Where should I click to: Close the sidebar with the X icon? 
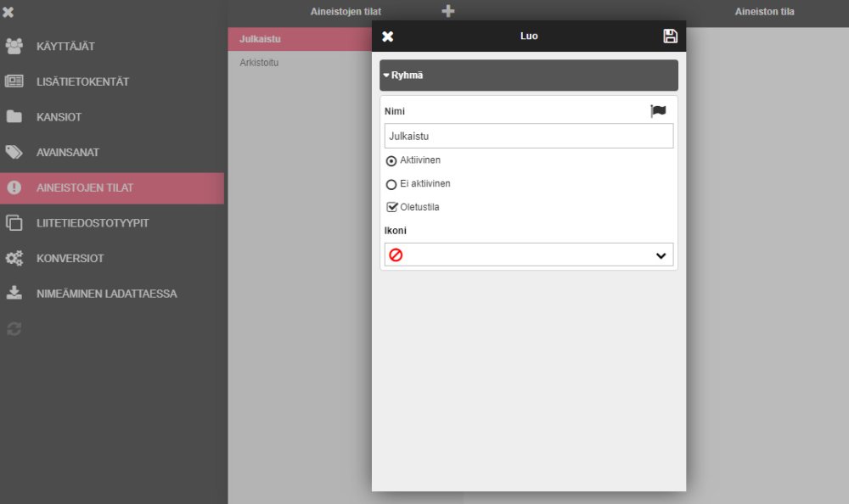tap(8, 12)
